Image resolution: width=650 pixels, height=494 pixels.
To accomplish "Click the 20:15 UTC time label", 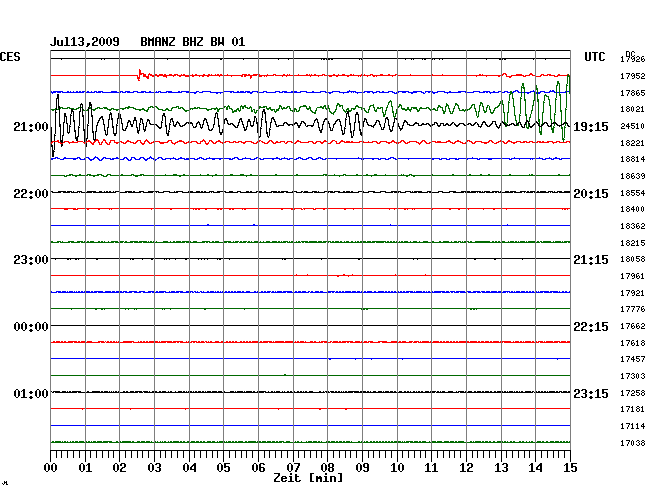I will (x=591, y=194).
